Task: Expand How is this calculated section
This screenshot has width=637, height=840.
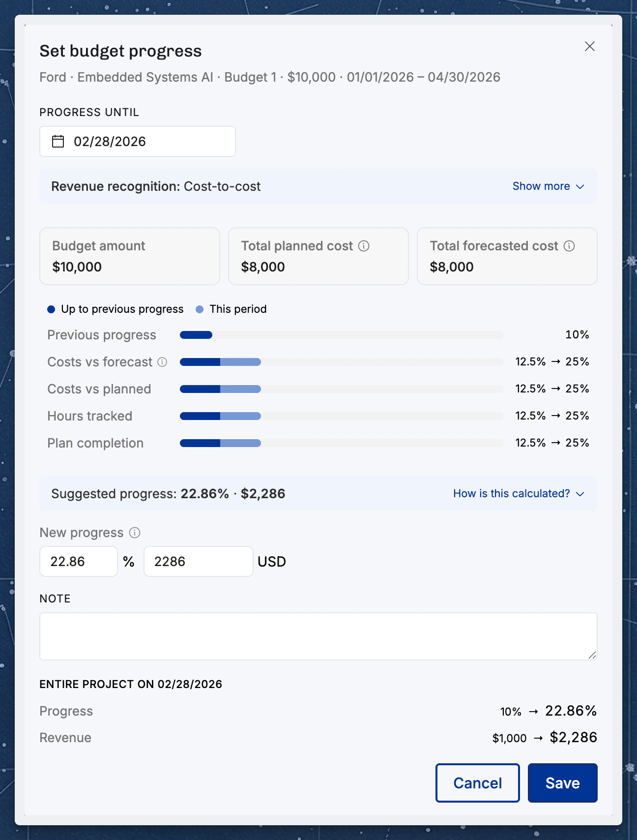Action: (519, 494)
